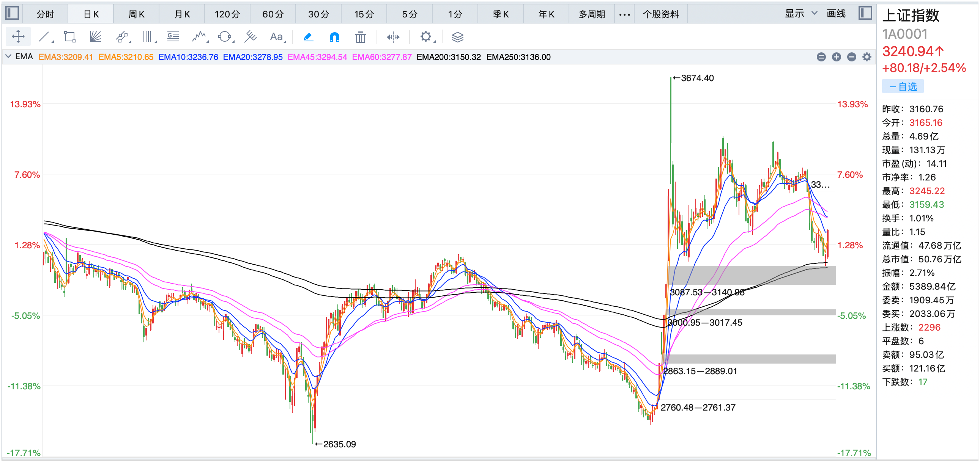Screen dimensions: 980x461
Task: Select the Aa text annotation tool
Action: pyautogui.click(x=276, y=37)
